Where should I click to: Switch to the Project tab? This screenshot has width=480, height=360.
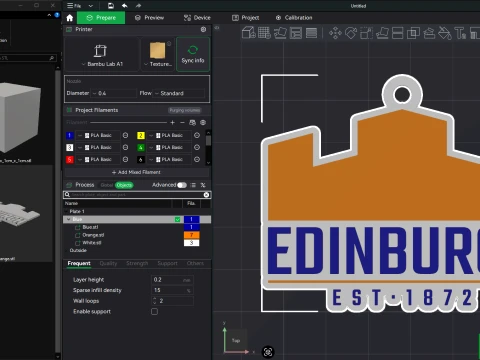pyautogui.click(x=245, y=18)
